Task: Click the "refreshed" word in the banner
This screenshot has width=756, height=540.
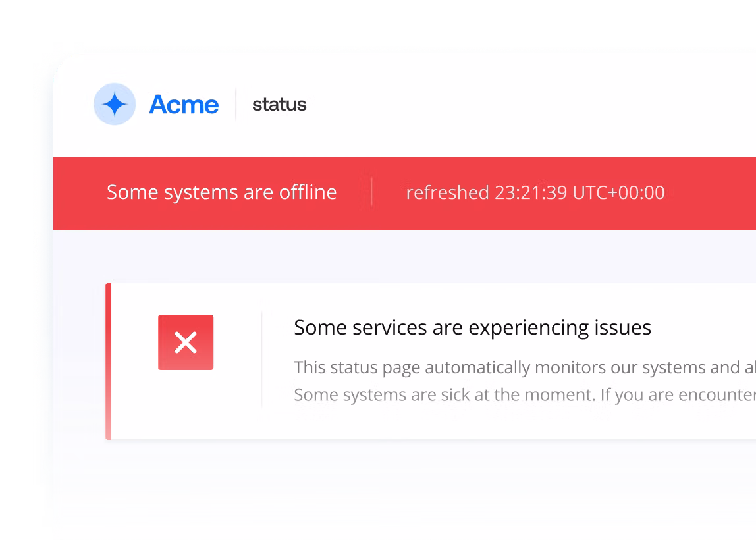Action: tap(447, 192)
